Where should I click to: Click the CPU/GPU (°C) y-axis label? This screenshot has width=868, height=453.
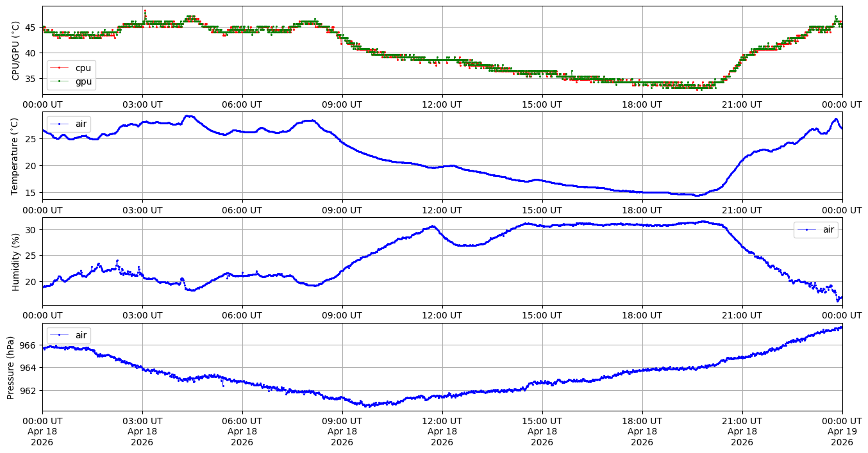15,51
